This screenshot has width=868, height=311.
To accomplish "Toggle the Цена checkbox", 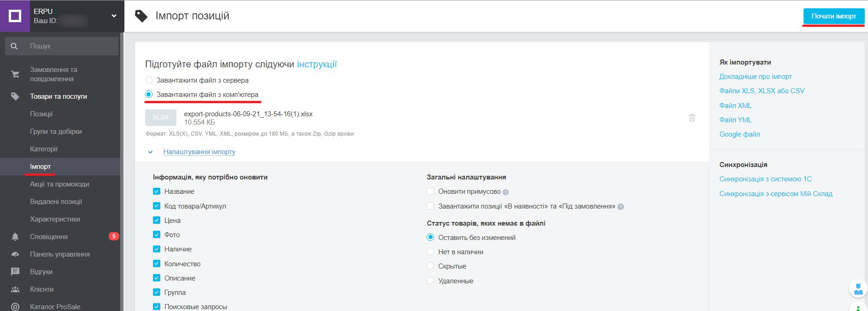I will pos(157,220).
